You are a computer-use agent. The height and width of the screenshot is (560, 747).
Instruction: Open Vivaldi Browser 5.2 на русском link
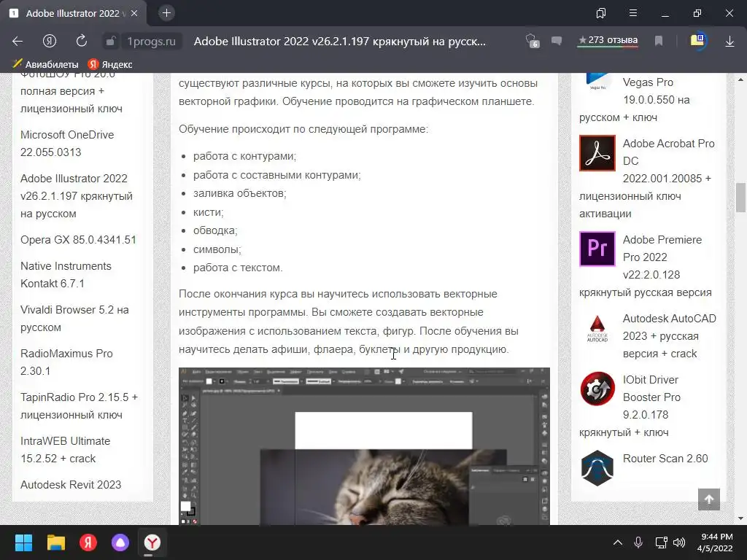coord(75,319)
